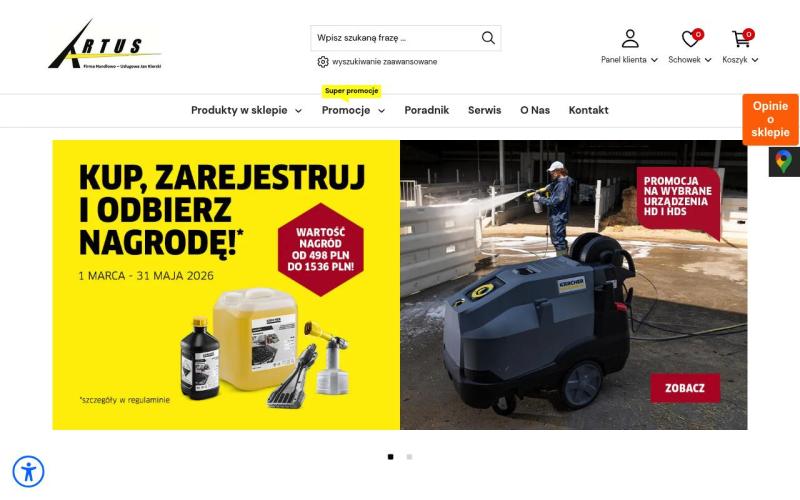
Task: Open the accessibility widget icon
Action: [x=29, y=471]
